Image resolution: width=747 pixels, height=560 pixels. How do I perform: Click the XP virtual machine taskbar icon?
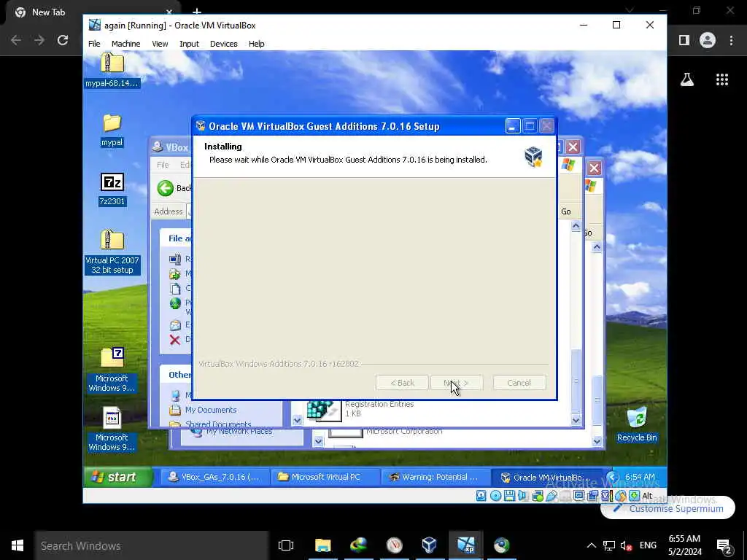click(465, 545)
